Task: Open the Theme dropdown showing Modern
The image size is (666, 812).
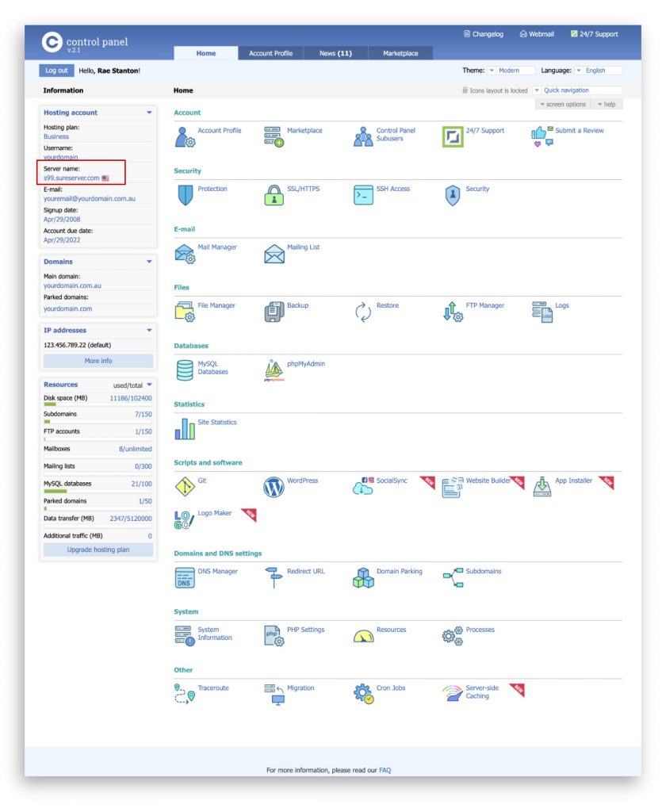Action: tap(511, 71)
